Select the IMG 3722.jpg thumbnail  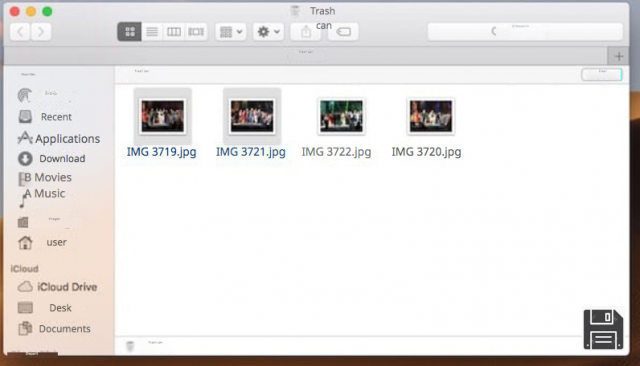click(341, 116)
